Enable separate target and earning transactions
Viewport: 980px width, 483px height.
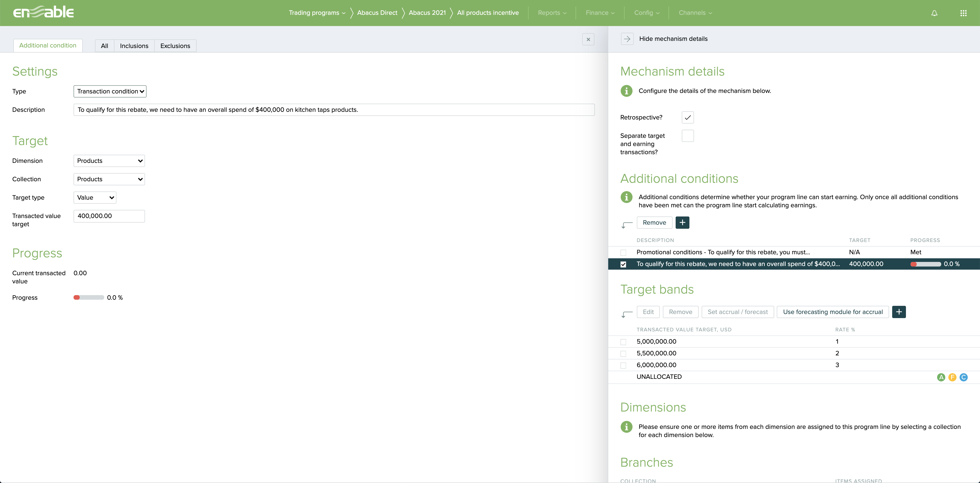click(687, 136)
